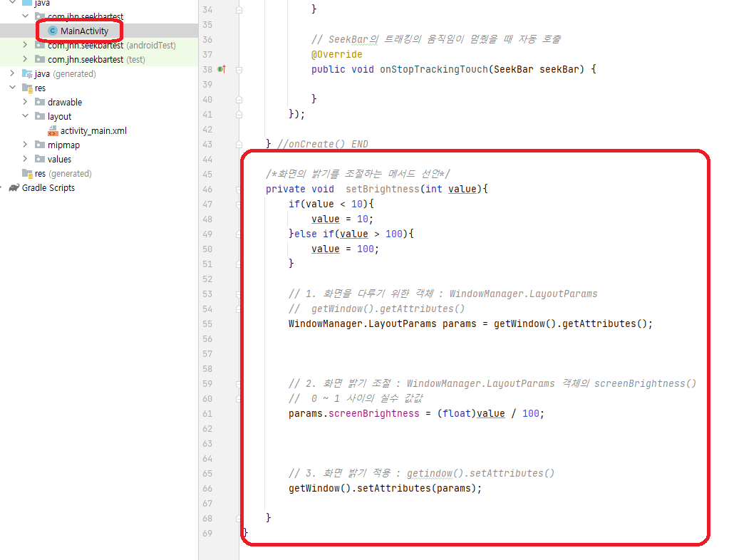Click WindowManager.LayoutParams type on line 55
Screen dimensions: 729x560
tap(362, 324)
